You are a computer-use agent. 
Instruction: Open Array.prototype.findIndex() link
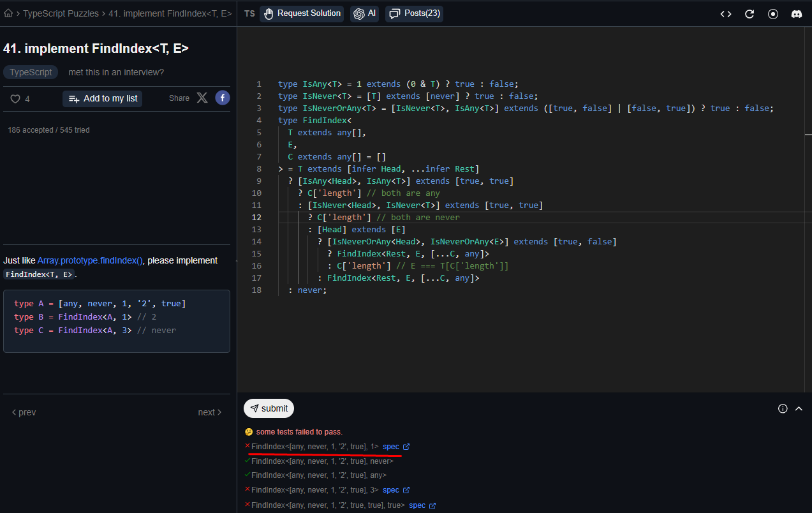[x=90, y=260]
